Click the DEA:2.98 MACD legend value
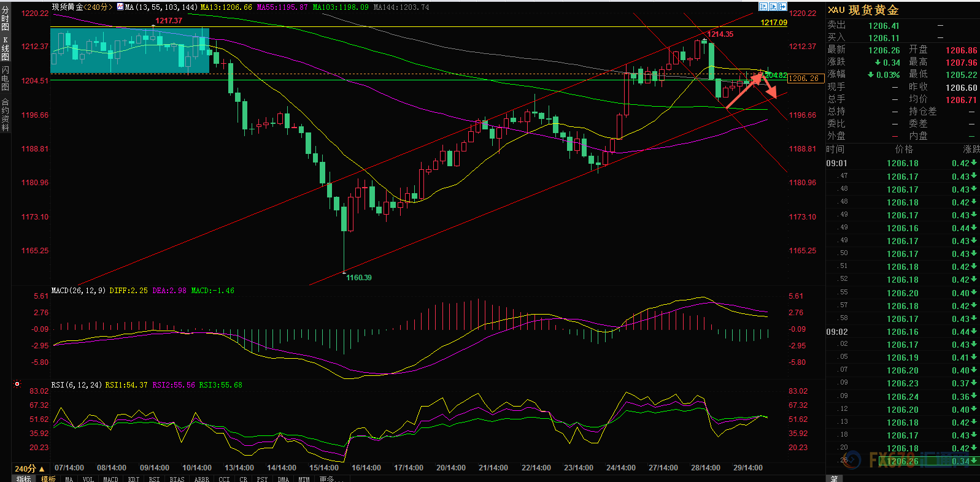The height and width of the screenshot is (482, 980). (169, 291)
